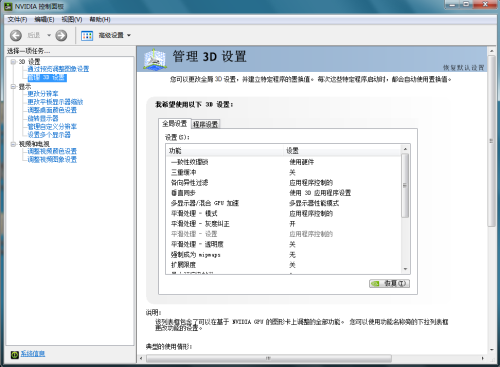Click the forward arrow navigation button
This screenshot has width=500, height=367.
61,35
